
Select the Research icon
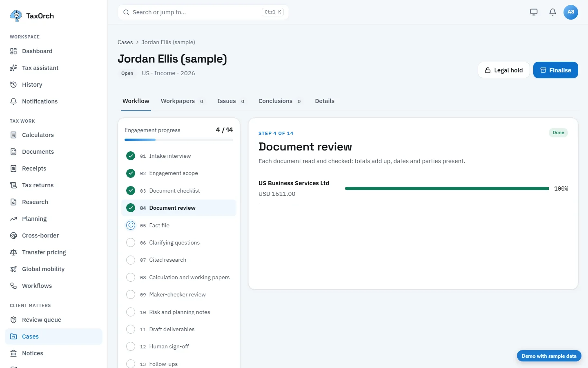click(13, 202)
